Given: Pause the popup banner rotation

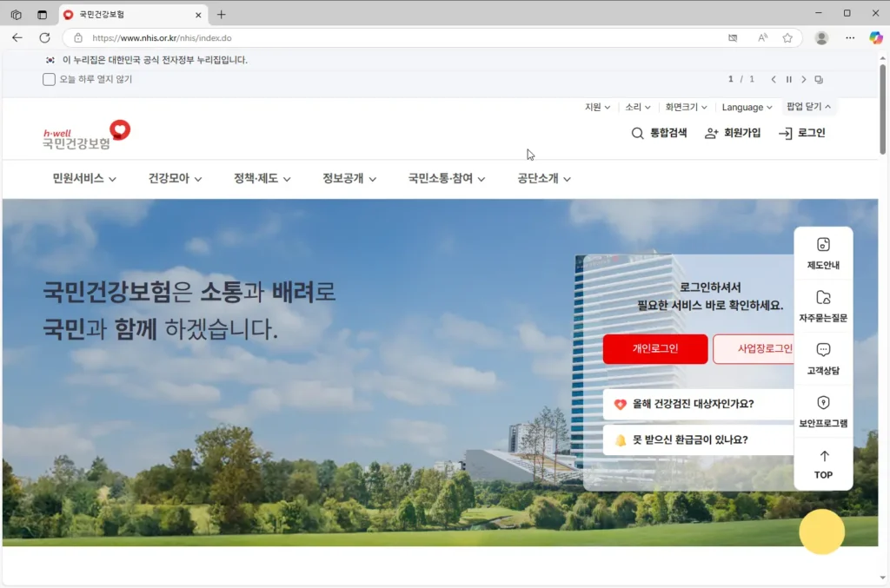Looking at the screenshot, I should pos(788,79).
